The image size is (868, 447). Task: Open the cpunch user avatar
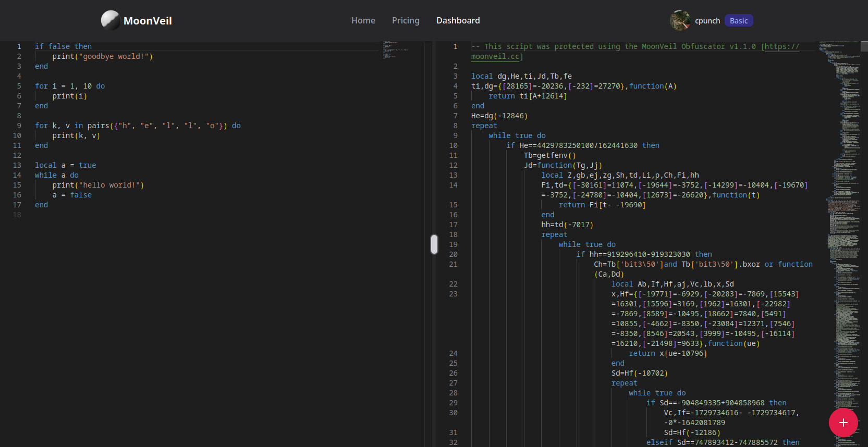(680, 20)
